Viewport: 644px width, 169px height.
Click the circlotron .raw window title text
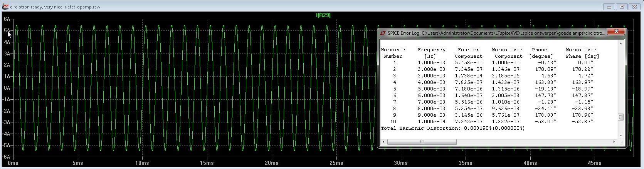click(55, 7)
